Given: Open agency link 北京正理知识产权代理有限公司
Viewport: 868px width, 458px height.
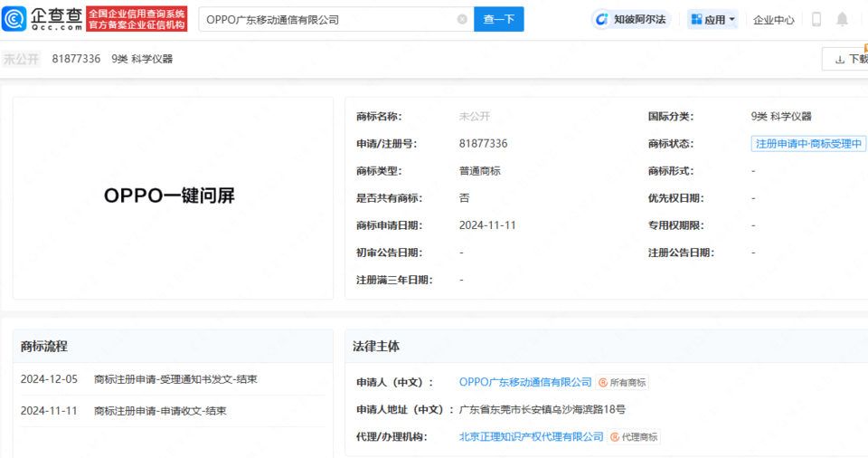Looking at the screenshot, I should (531, 437).
